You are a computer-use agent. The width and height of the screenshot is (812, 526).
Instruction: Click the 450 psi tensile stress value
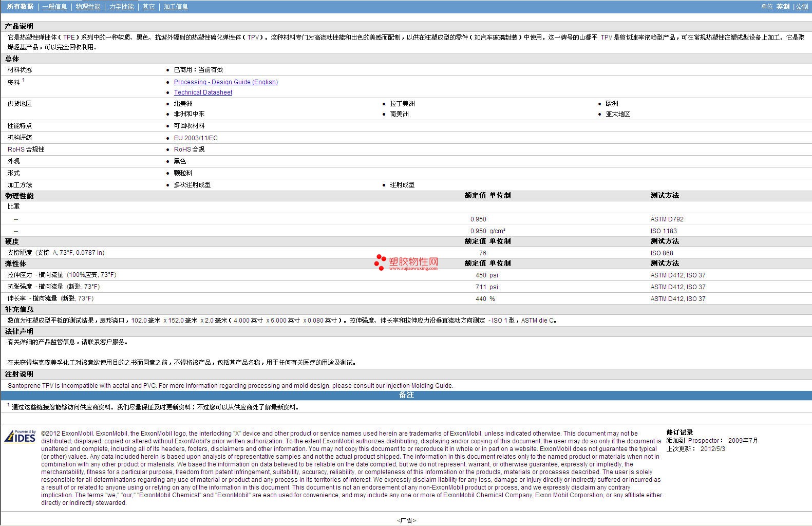(487, 275)
